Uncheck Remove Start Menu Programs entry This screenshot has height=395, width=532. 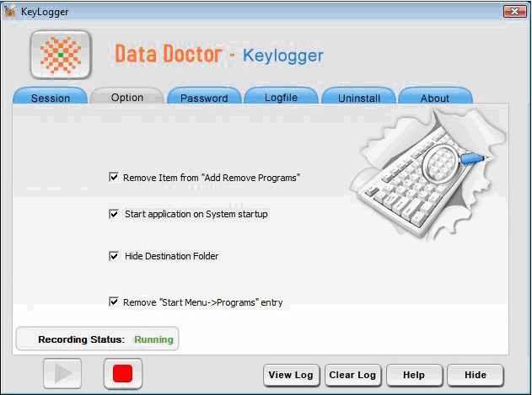point(114,302)
